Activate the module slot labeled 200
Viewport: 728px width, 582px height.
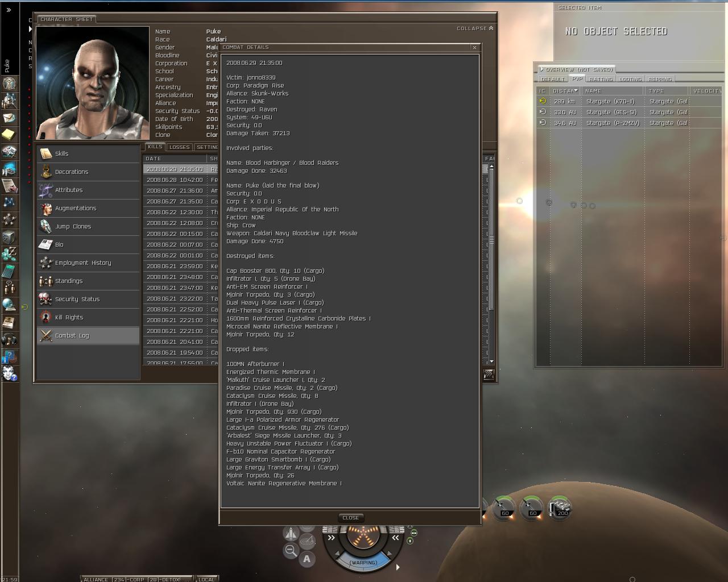[560, 508]
